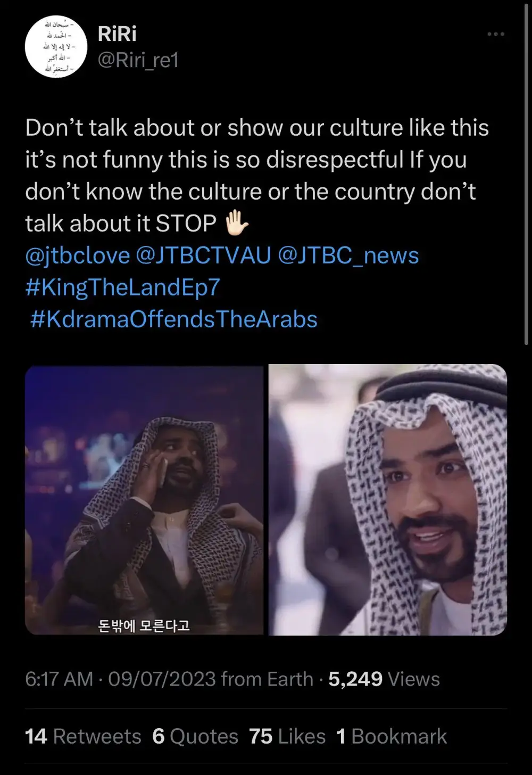Open the three-dot more options menu
The image size is (532, 775).
pos(496,34)
